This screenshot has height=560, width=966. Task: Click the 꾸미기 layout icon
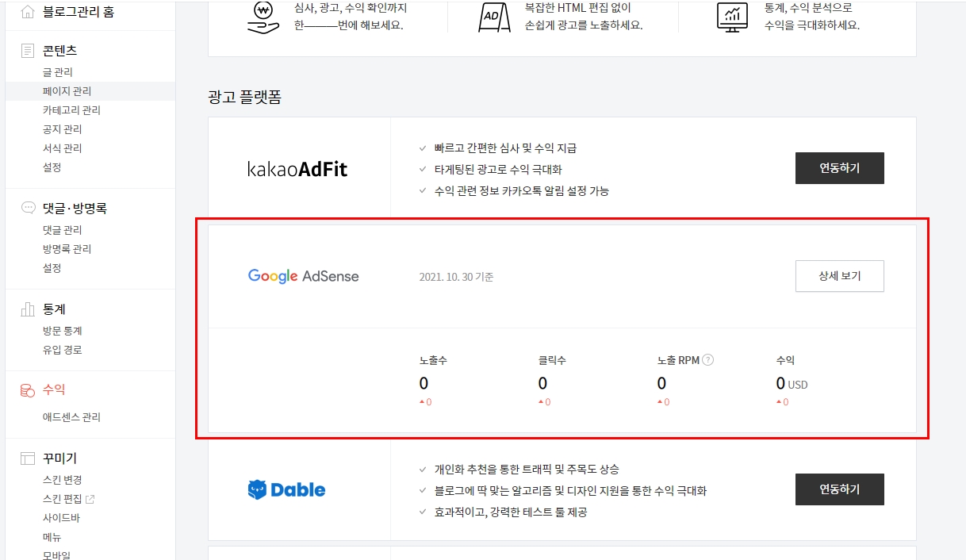(x=28, y=458)
